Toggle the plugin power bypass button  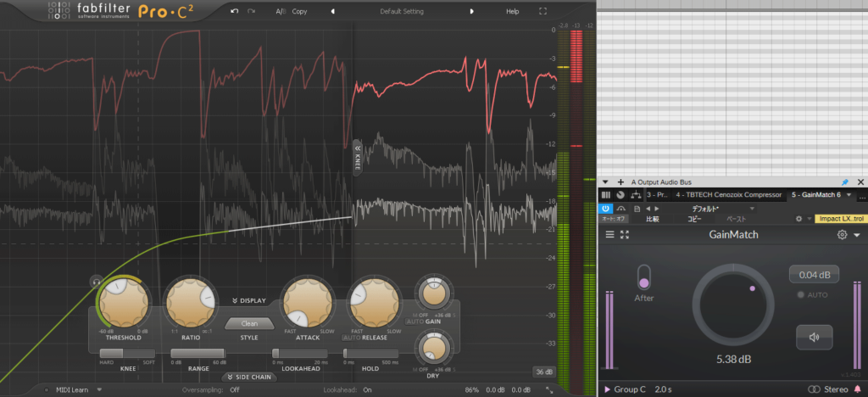point(606,208)
